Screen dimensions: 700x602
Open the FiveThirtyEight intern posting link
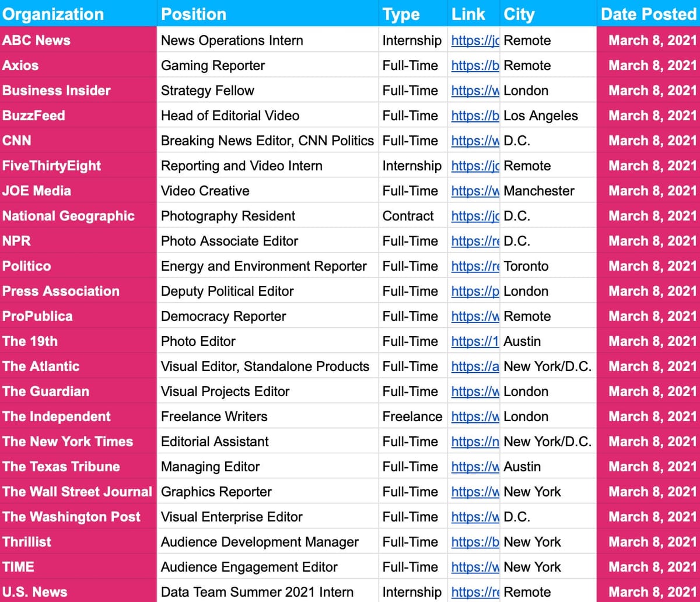pos(474,166)
